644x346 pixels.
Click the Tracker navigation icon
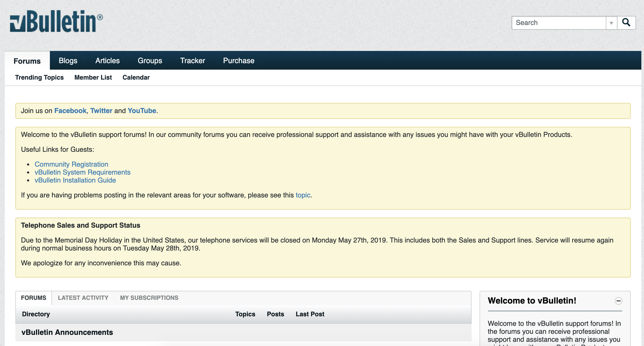tap(193, 60)
